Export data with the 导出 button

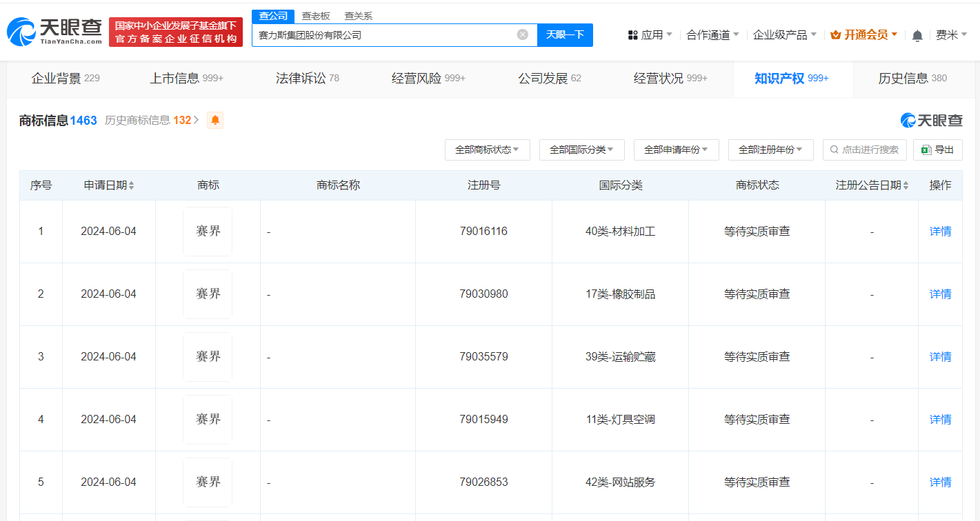[937, 150]
